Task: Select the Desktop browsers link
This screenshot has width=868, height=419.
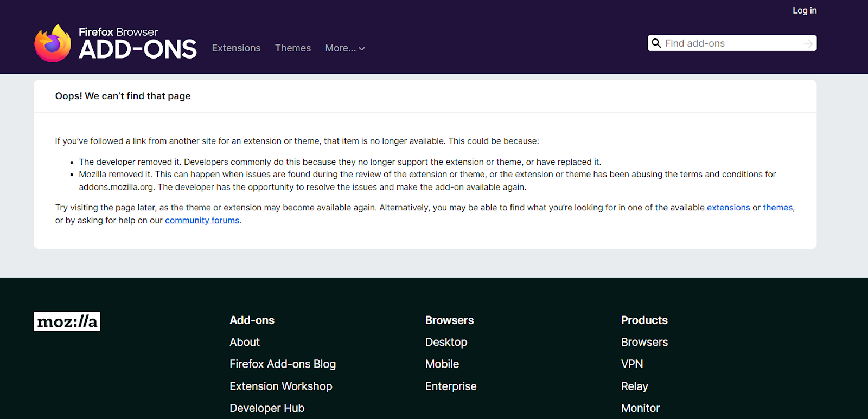Action: (x=446, y=342)
